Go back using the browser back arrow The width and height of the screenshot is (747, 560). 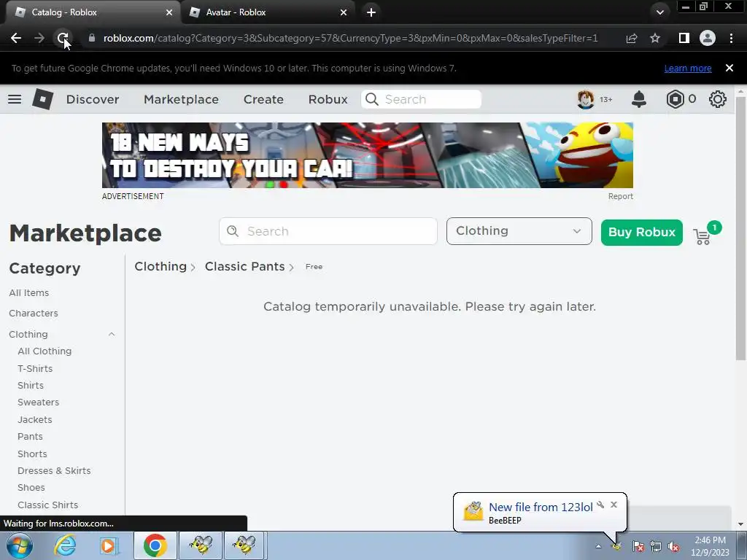point(16,38)
